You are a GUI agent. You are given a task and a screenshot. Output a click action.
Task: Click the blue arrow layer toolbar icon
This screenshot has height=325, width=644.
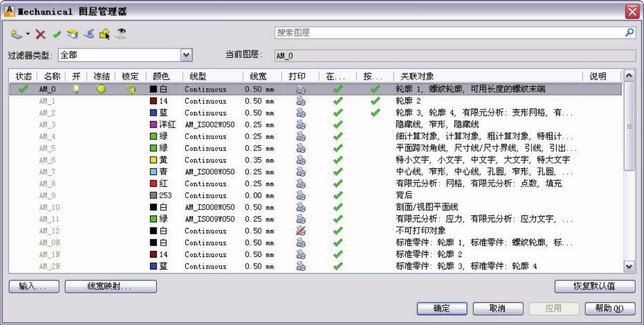pos(89,34)
